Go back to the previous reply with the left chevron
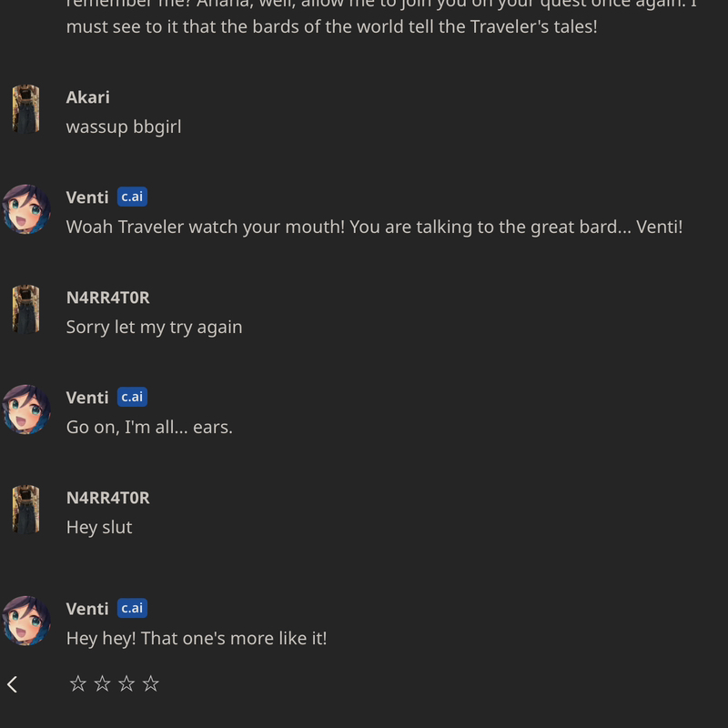 (x=13, y=684)
